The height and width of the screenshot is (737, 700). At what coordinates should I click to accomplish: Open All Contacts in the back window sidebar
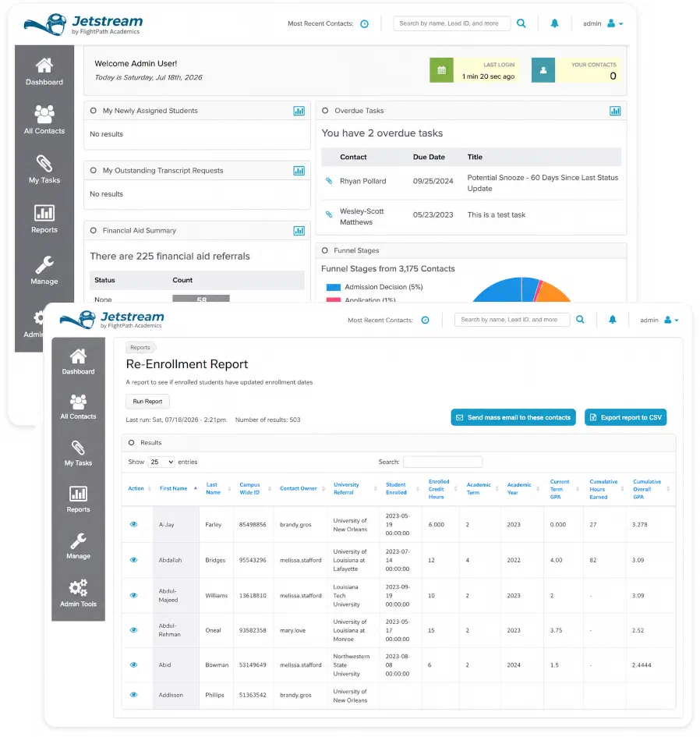pos(44,120)
